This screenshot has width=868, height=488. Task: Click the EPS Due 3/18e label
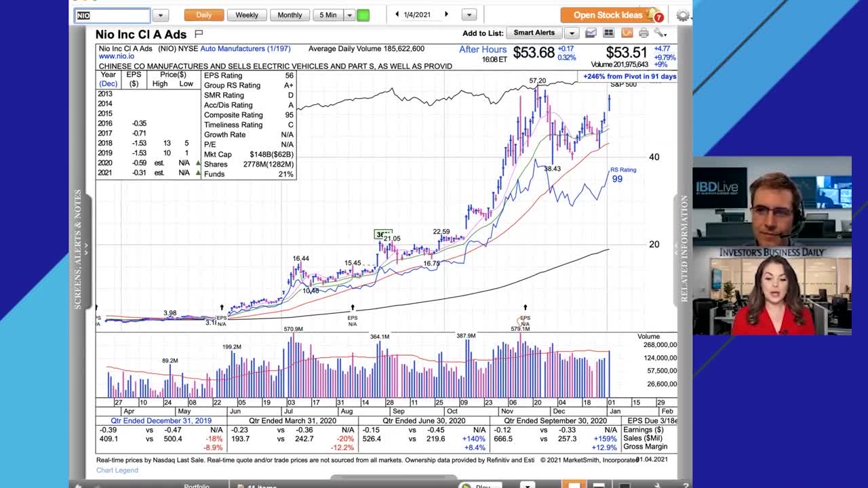[652, 421]
